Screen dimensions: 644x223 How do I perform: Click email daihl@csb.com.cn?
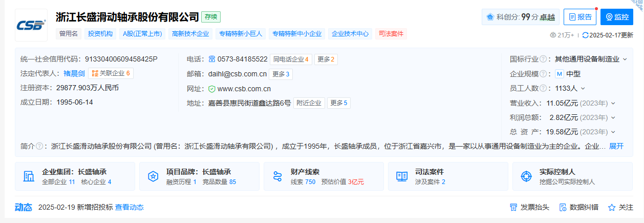[237, 74]
